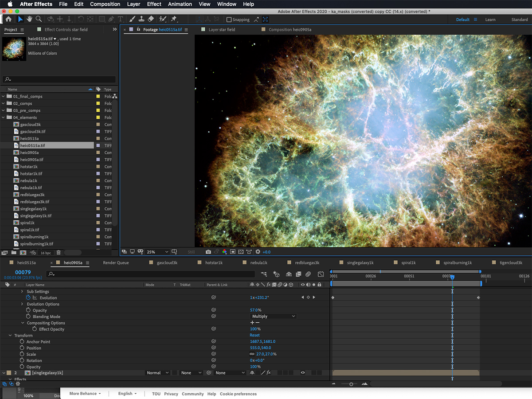Open the Composition menu
This screenshot has height=399, width=532.
[x=105, y=4]
